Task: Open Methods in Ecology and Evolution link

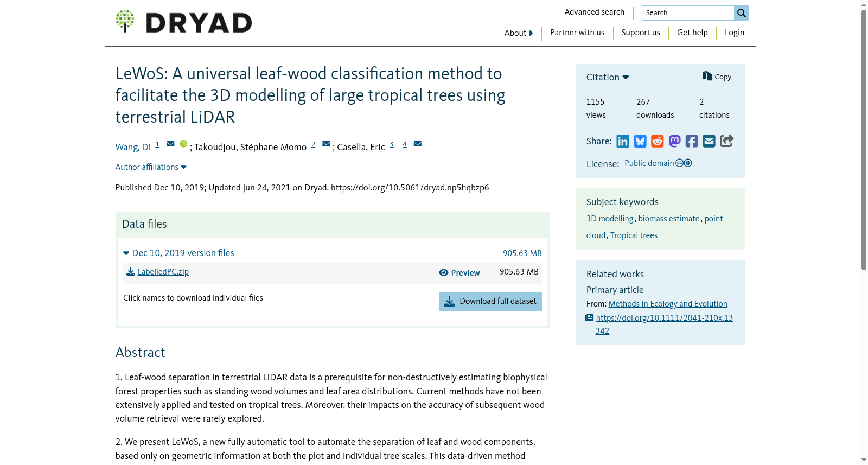Action: [x=668, y=304]
